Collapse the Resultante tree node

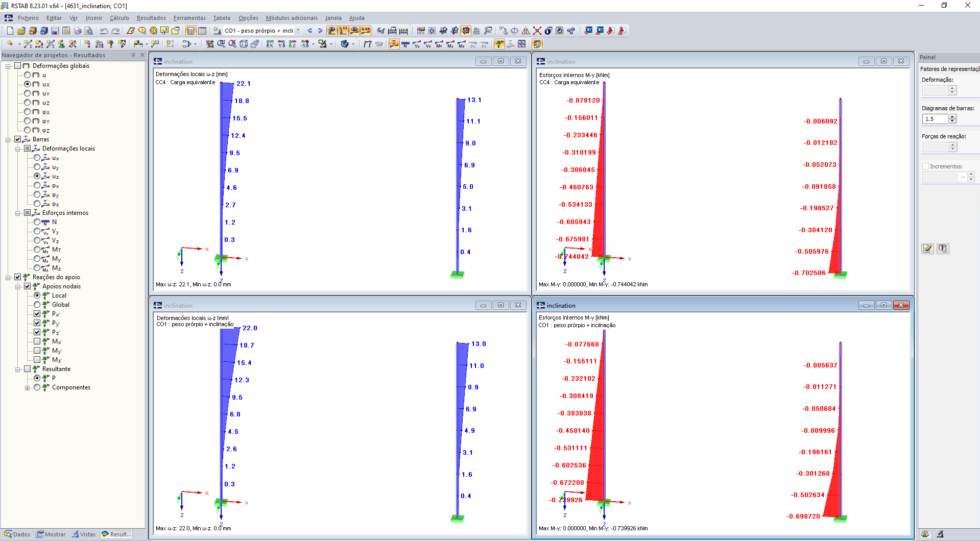(18, 370)
